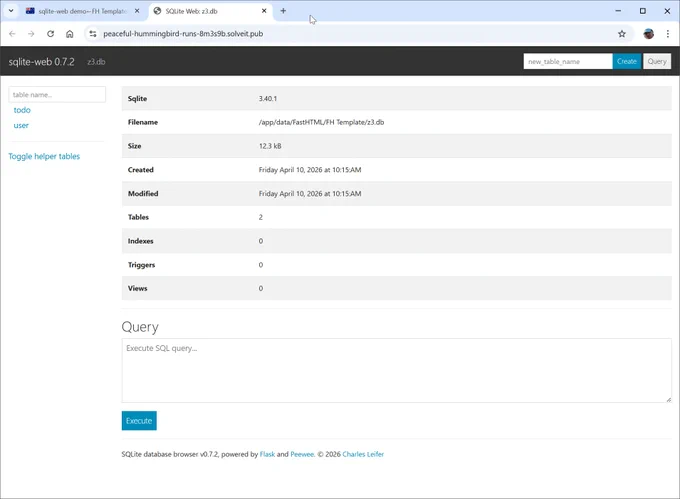Click the browser forward arrow
680x499 pixels.
(31, 34)
